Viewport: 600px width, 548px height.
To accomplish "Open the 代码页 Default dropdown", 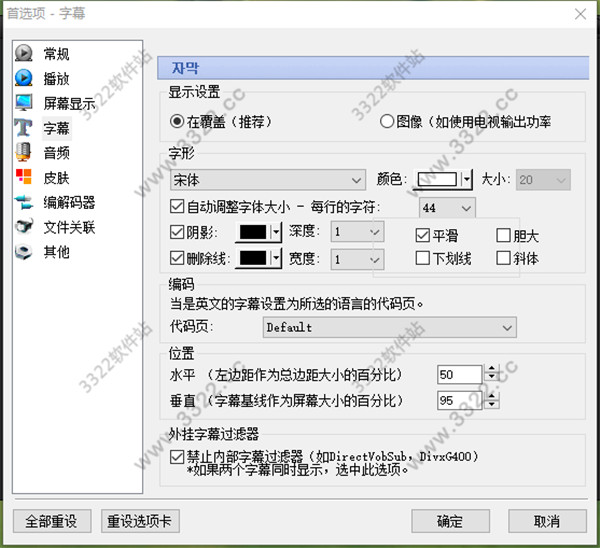I will [390, 327].
